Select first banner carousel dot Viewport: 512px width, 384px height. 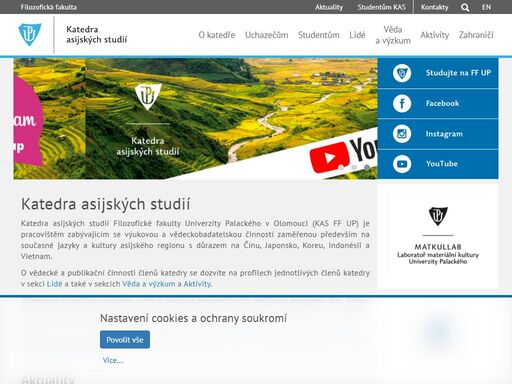point(341,167)
